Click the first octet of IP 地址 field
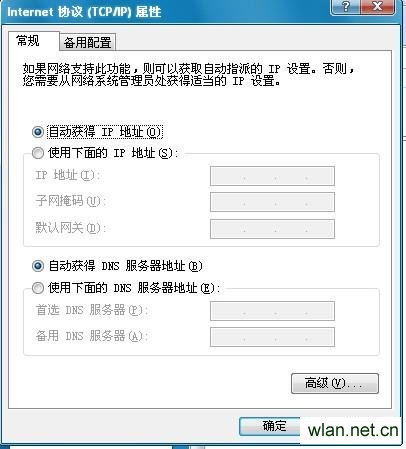Image resolution: width=406 pixels, height=449 pixels. (x=228, y=176)
